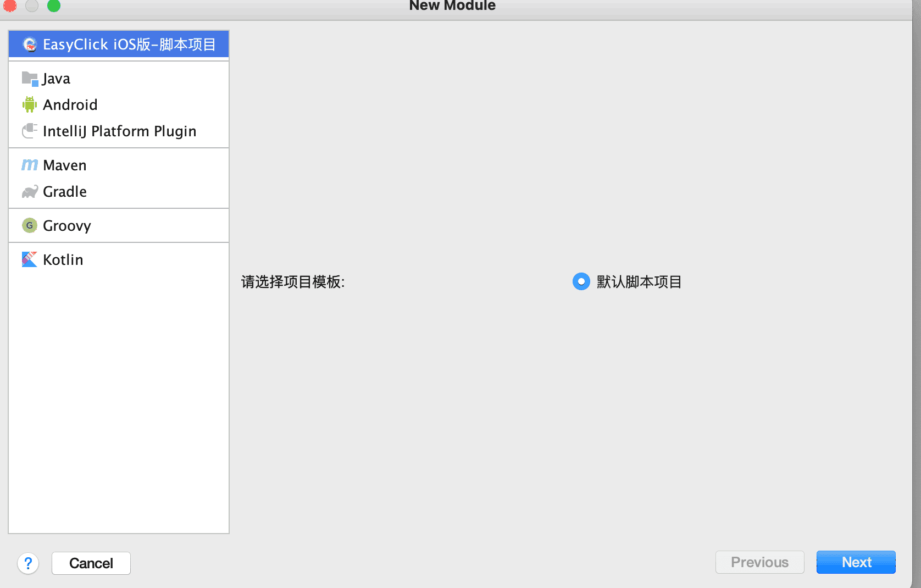Screen dimensions: 921x588
Task: Click the Gradle elephant icon
Action: (30, 191)
